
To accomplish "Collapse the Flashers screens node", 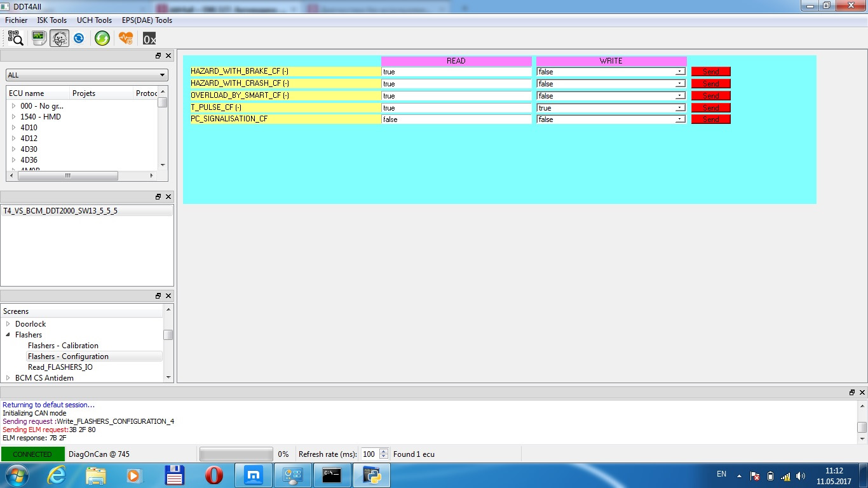I will pyautogui.click(x=8, y=335).
